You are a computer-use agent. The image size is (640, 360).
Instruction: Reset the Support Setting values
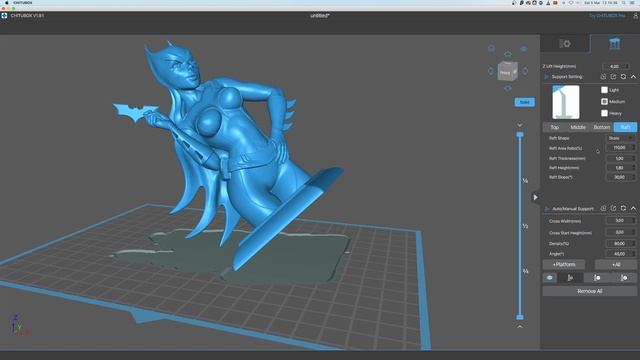(x=623, y=77)
